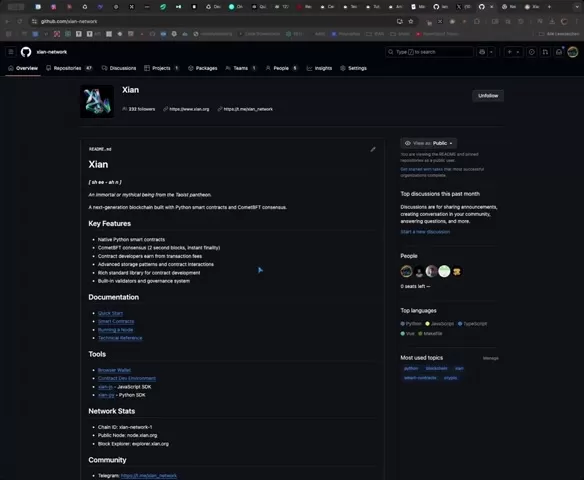Open the Running a Node link
Image resolution: width=584 pixels, height=480 pixels.
115,330
